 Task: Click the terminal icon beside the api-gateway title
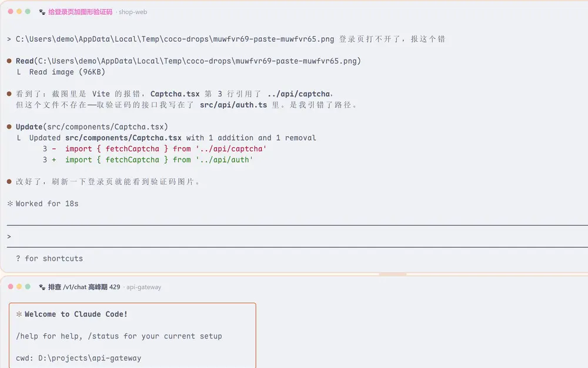(x=42, y=287)
